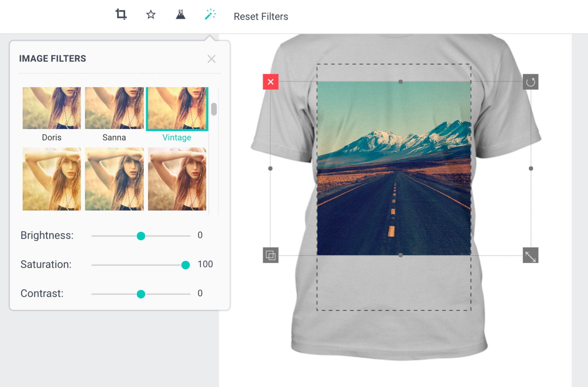Click the Brightness slider handle
The image size is (588, 387).
(141, 236)
